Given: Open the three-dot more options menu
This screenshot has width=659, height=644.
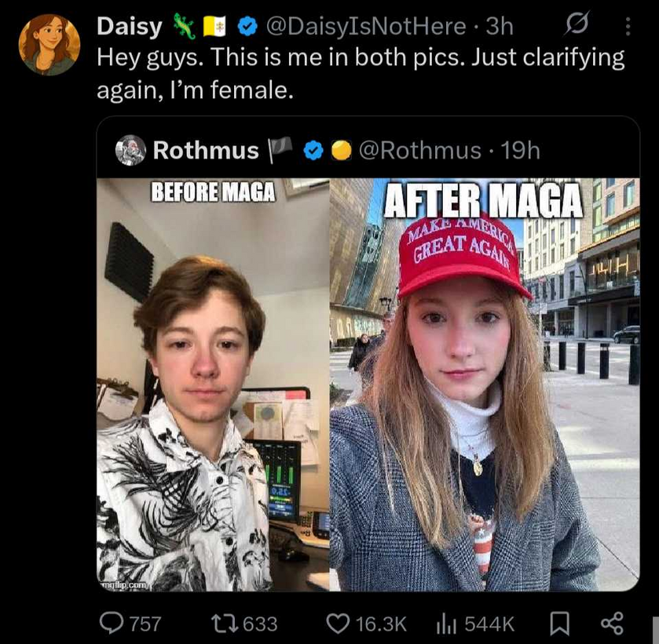Looking at the screenshot, I should [628, 27].
